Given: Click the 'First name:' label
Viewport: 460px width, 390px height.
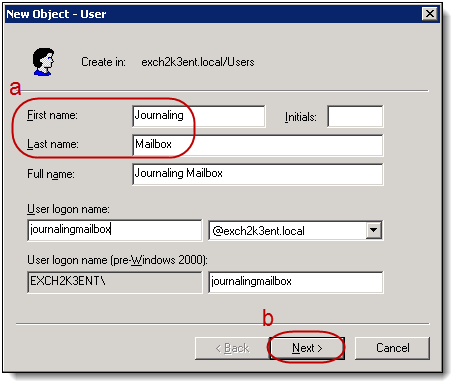Looking at the screenshot, I should click(52, 115).
